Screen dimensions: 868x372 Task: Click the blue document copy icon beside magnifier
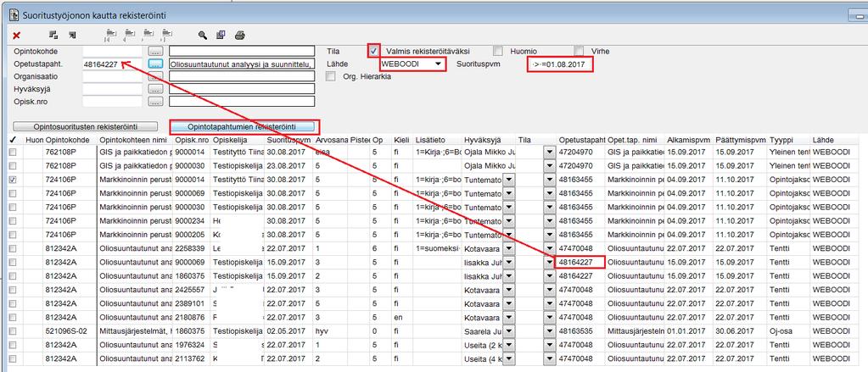click(221, 36)
